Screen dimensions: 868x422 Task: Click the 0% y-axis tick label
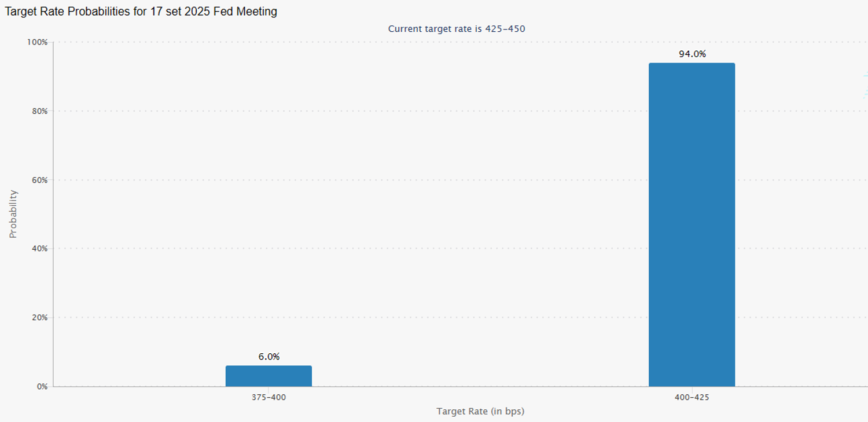[42, 386]
